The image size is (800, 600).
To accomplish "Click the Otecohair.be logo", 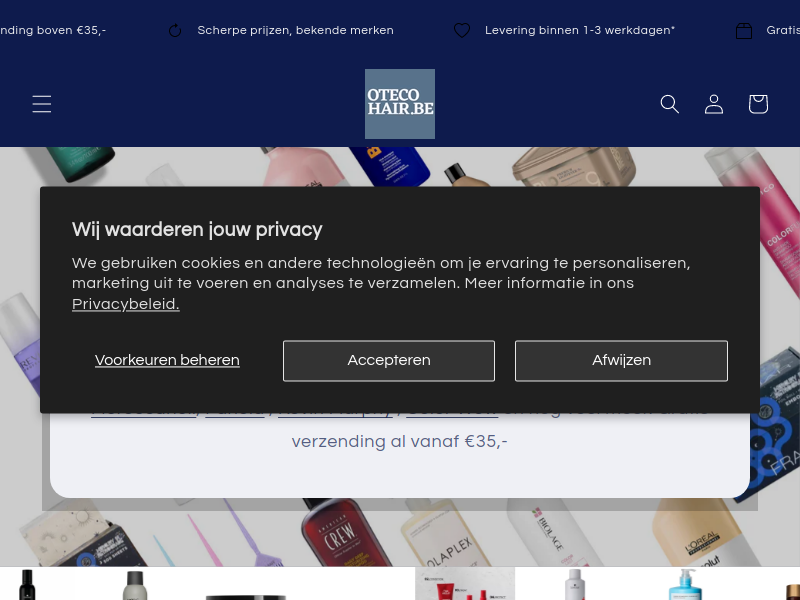I will (400, 104).
